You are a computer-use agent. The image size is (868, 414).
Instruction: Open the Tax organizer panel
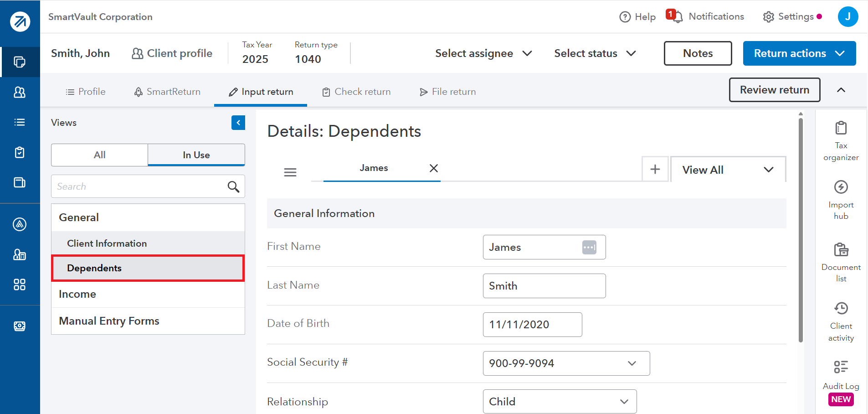(x=841, y=141)
